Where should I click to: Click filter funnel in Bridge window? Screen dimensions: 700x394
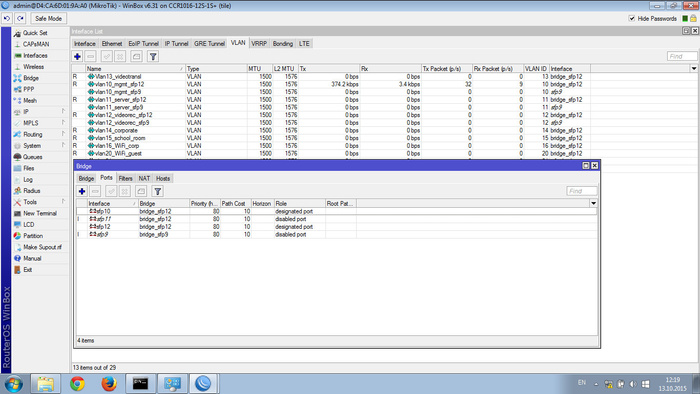(x=158, y=191)
